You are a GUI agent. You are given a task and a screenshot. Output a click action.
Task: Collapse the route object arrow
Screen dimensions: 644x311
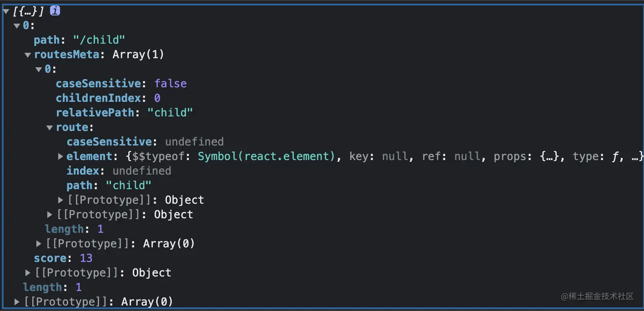tap(50, 128)
